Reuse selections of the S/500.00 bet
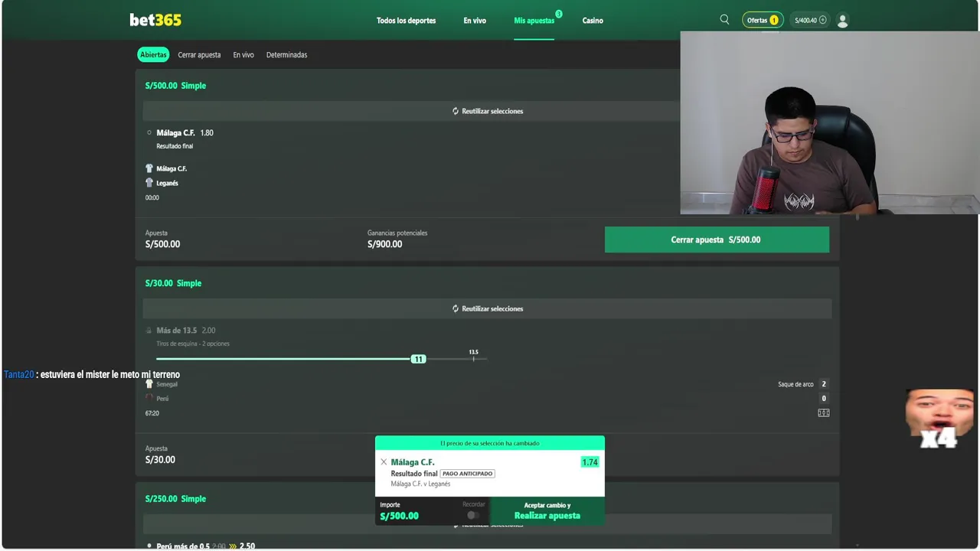This screenshot has height=551, width=980. pyautogui.click(x=487, y=111)
